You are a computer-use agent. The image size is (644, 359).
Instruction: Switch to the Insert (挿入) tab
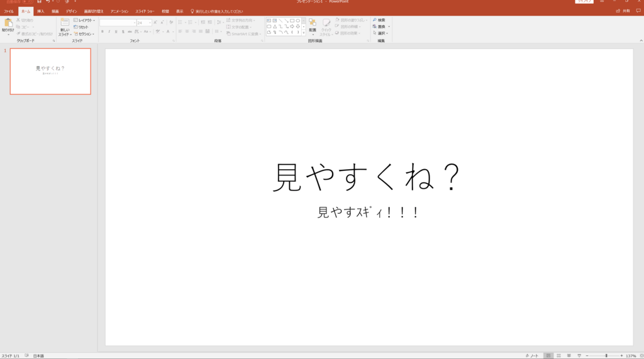click(x=41, y=11)
